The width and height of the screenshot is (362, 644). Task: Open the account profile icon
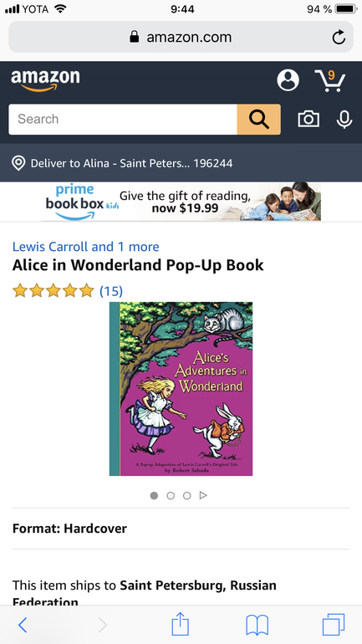coord(288,79)
